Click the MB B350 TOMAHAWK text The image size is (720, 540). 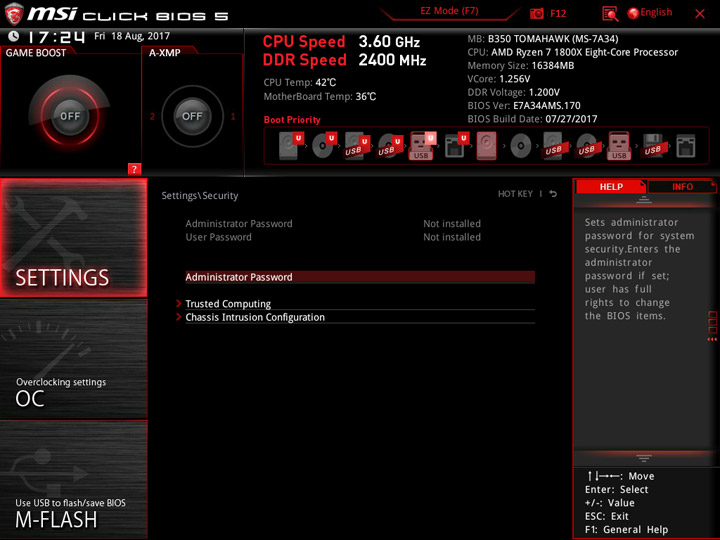[543, 39]
